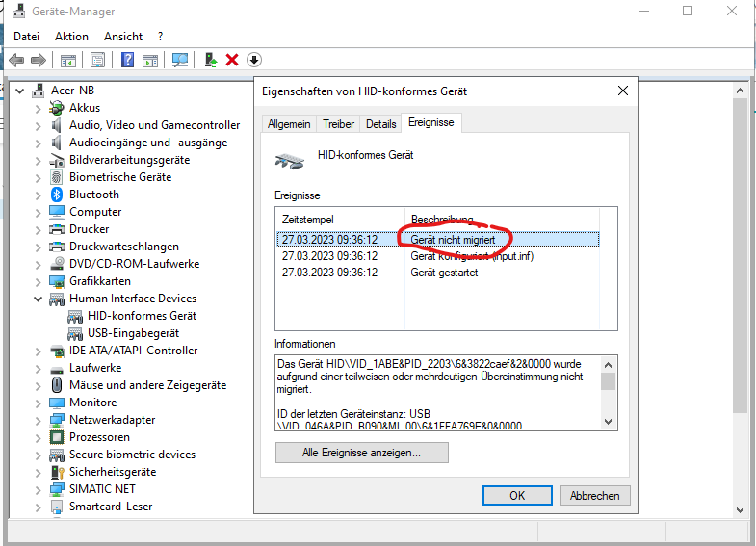Click the black down-arrow disable device icon
The image size is (756, 546).
pyautogui.click(x=254, y=60)
